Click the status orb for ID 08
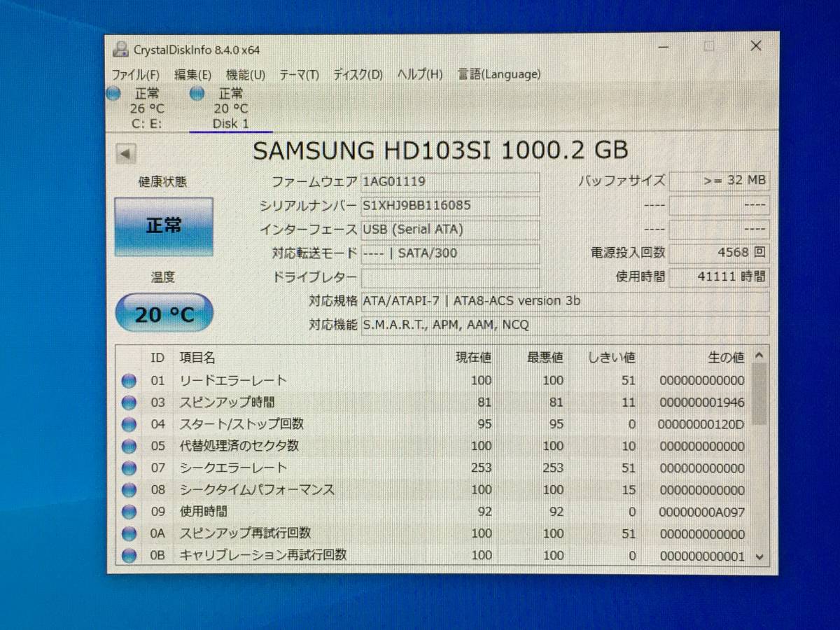This screenshot has height=630, width=840. click(129, 490)
